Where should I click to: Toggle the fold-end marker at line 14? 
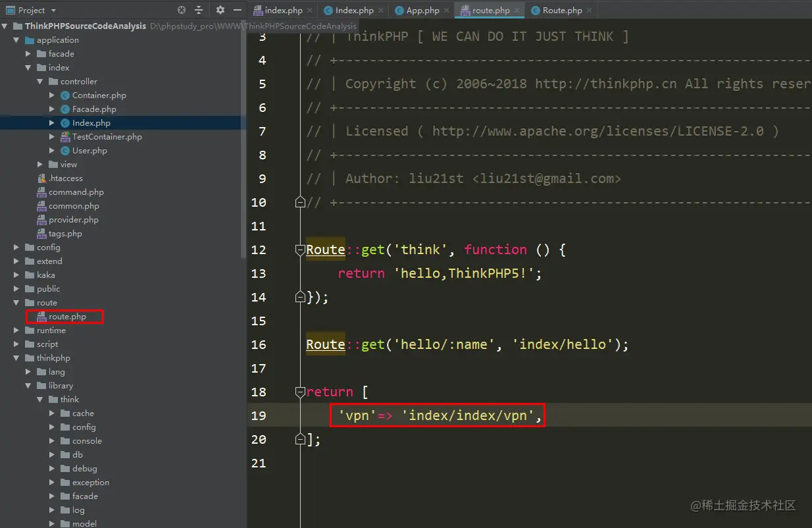coord(300,297)
